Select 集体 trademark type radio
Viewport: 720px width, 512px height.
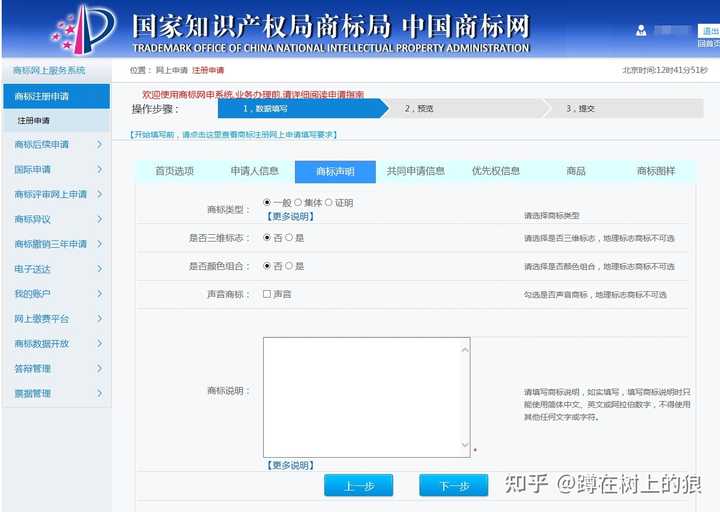click(x=298, y=202)
